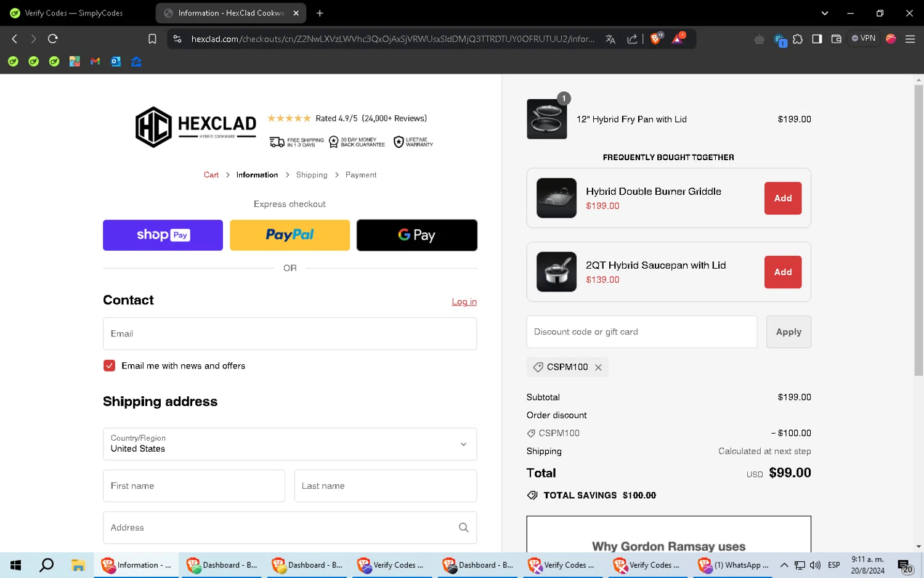Add 2QT Hybrid Saucepan with Lid
Image resolution: width=924 pixels, height=578 pixels.
(783, 272)
